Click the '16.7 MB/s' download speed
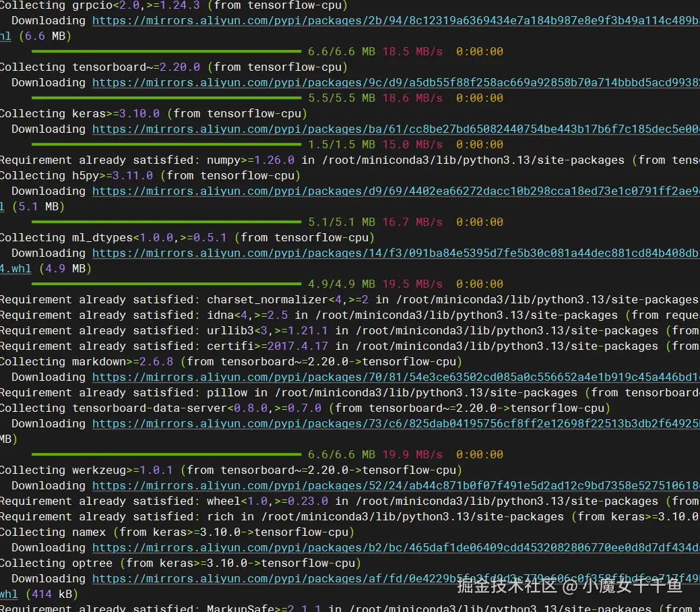The width and height of the screenshot is (700, 612). point(412,222)
